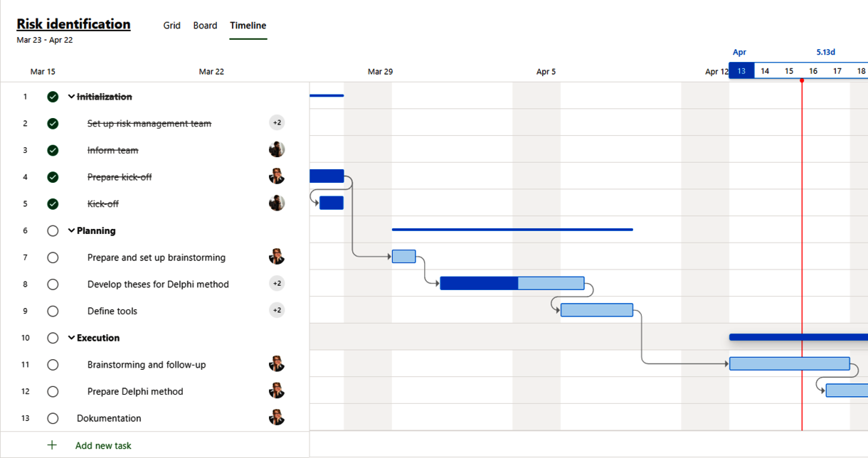Switch to the Grid view
Screen dimensions: 868x458
171,26
